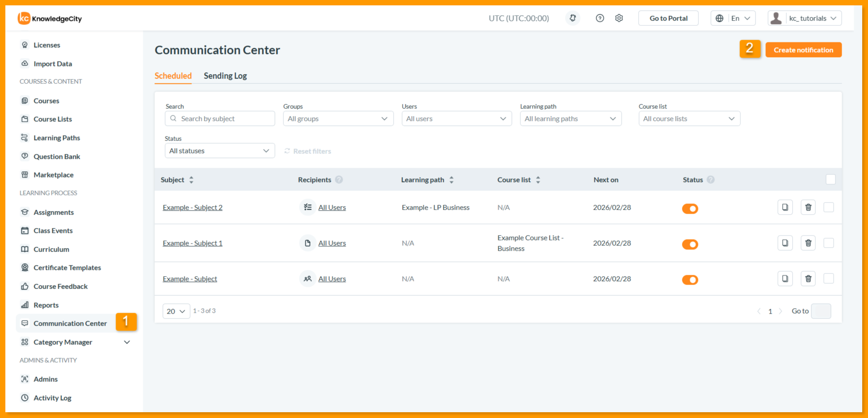Viewport: 868px width, 418px height.
Task: Sort by Subject column arrows
Action: (191, 180)
